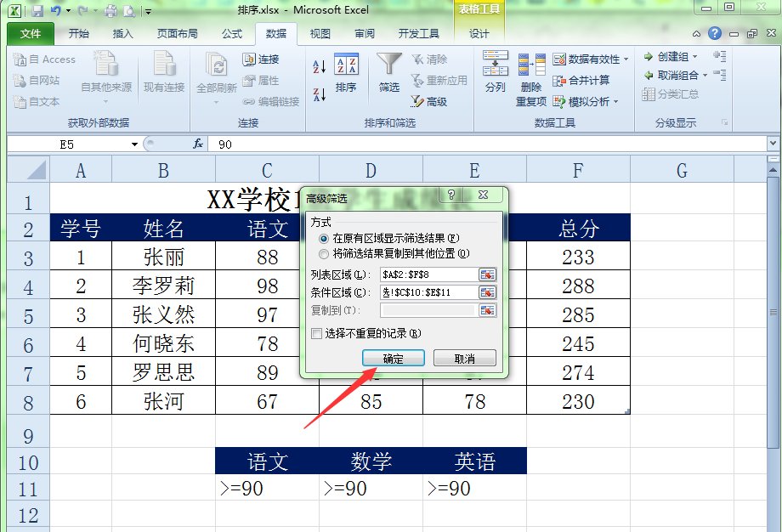Viewport: 782px width, 532px height.
Task: Switch to 公式 tab
Action: (x=232, y=33)
